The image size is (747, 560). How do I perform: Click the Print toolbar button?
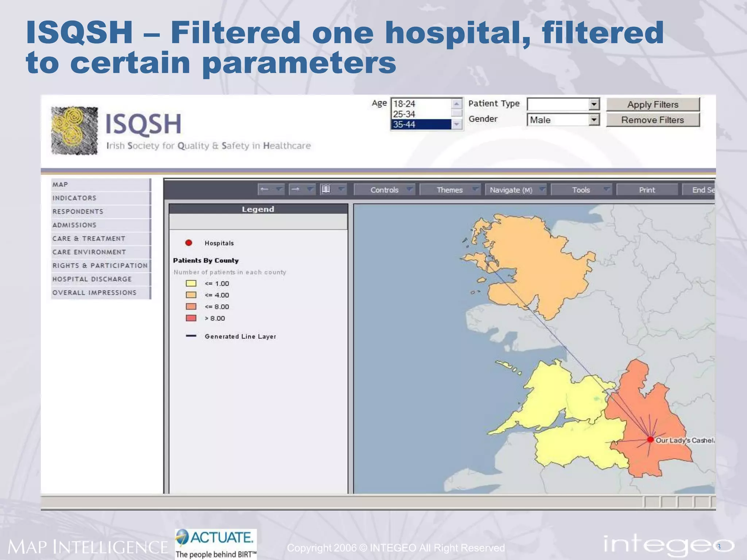pos(647,190)
